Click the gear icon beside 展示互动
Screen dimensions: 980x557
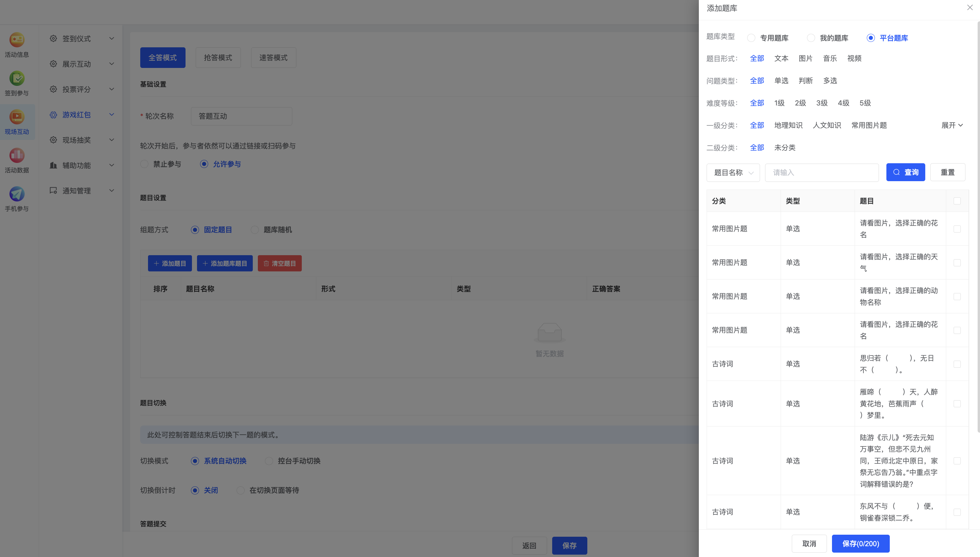[53, 64]
